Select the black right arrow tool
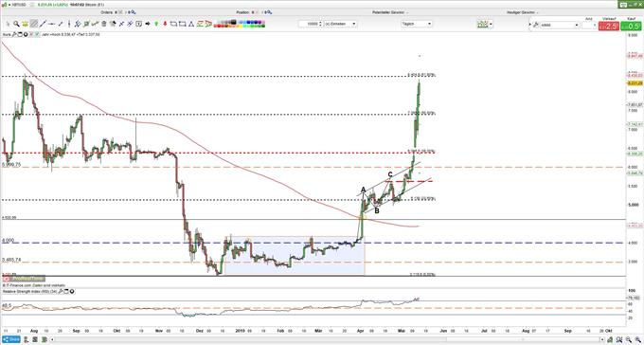Viewport: 644px width, 345px height. [148, 24]
